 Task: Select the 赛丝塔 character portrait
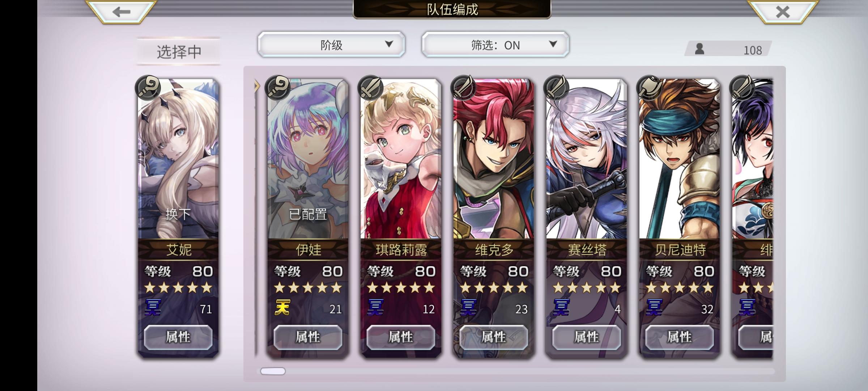click(x=587, y=159)
